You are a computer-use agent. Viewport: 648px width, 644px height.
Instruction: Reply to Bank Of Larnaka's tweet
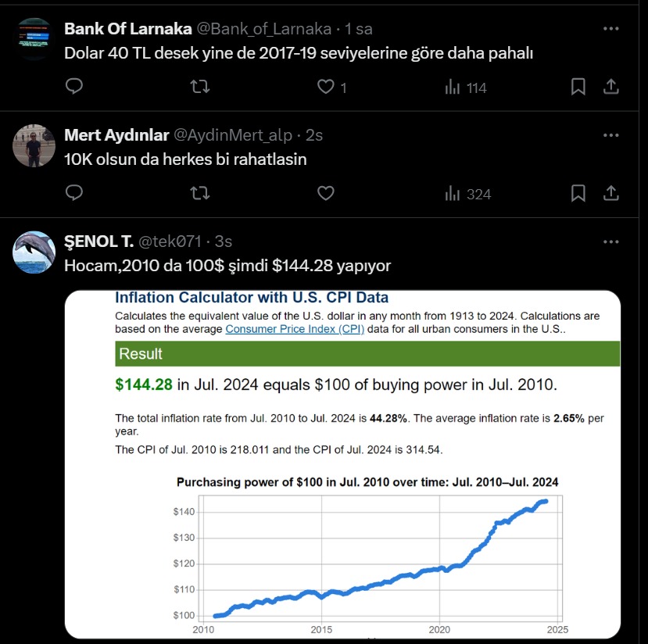tap(74, 87)
